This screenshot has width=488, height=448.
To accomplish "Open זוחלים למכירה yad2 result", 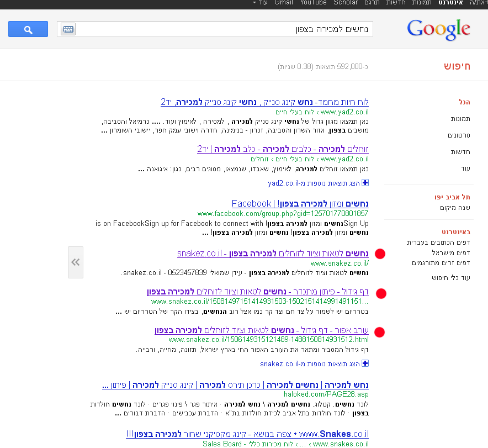I will [283, 149].
